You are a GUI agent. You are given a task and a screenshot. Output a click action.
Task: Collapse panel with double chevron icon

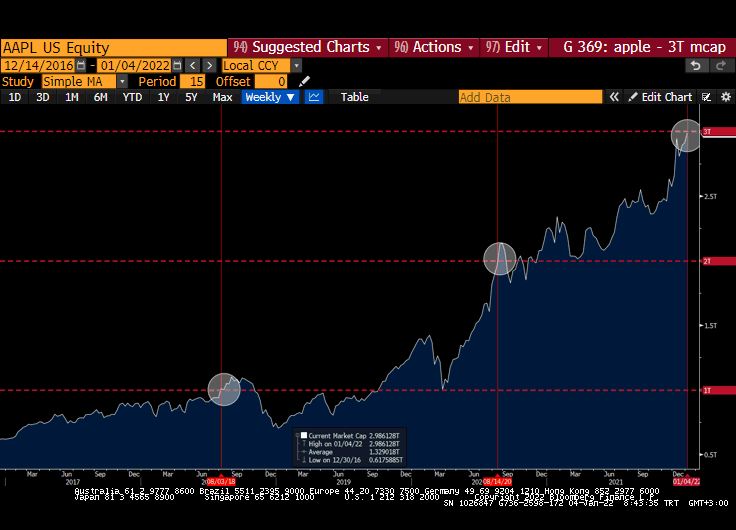click(x=614, y=97)
